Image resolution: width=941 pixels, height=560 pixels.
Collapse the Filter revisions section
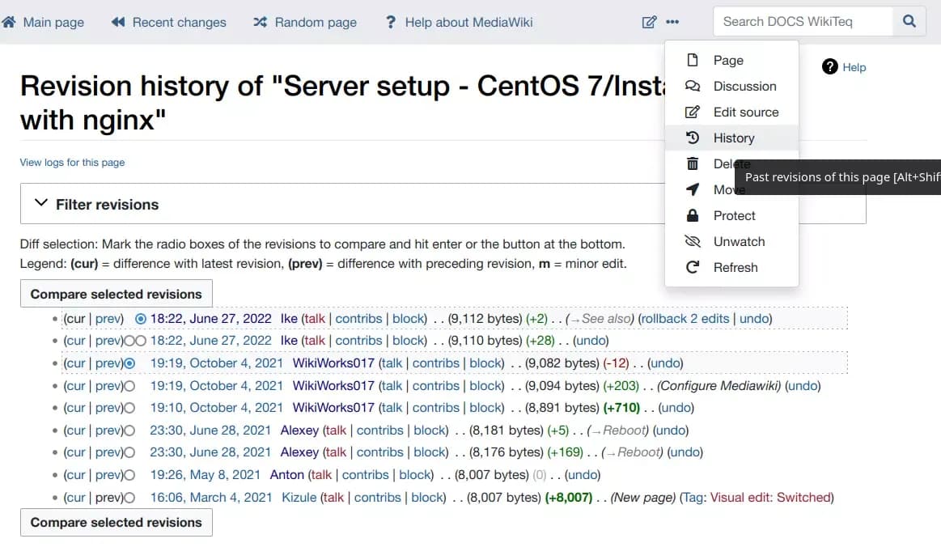click(41, 203)
